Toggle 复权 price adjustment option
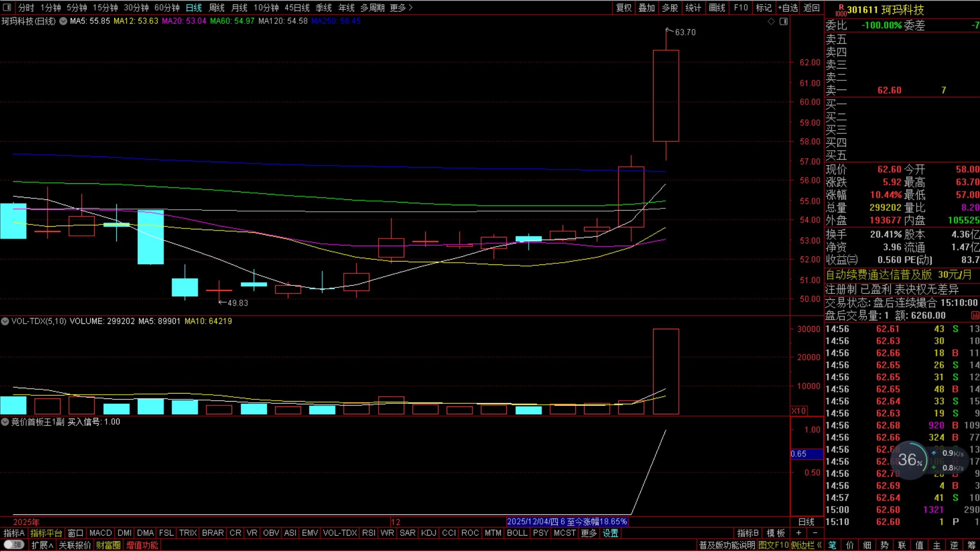Viewport: 980px width, 552px height. coord(624,8)
